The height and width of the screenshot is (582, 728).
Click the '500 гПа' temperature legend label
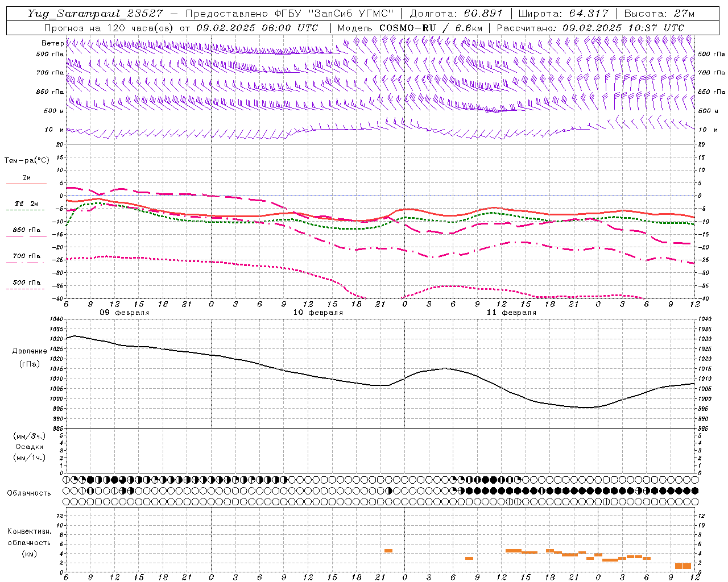click(27, 282)
